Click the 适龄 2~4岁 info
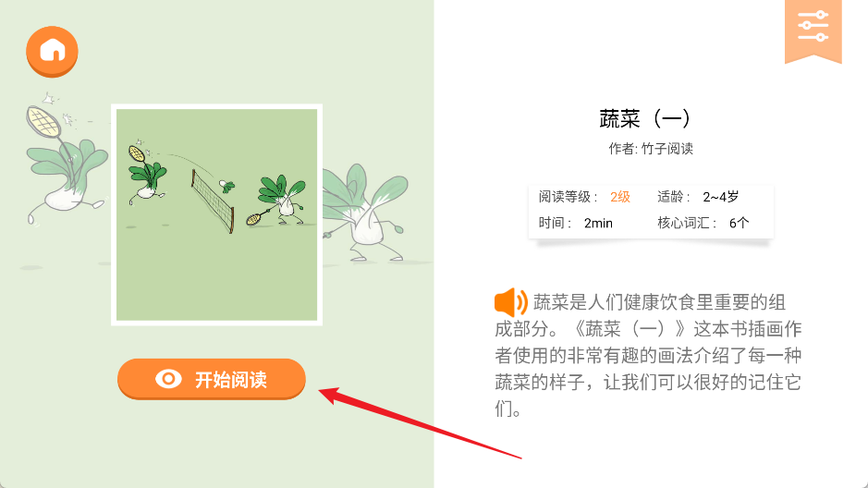 coord(698,197)
